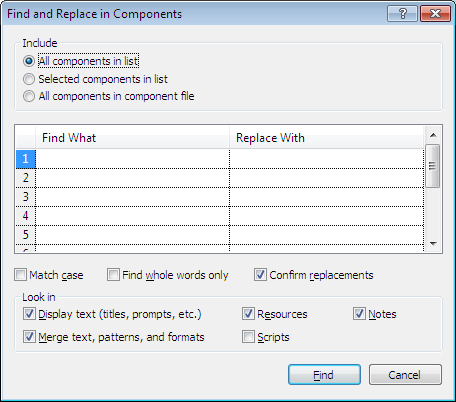Click Find What cell in row 1

(x=132, y=159)
